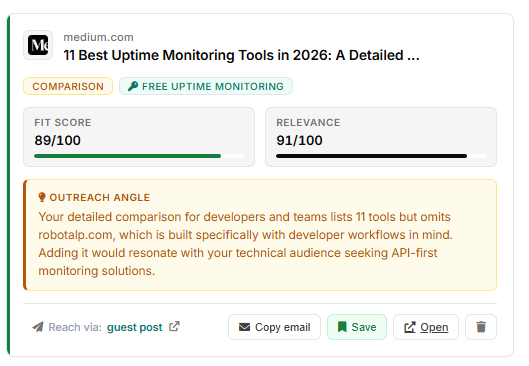Click the open-external icon in Open button

coord(410,327)
